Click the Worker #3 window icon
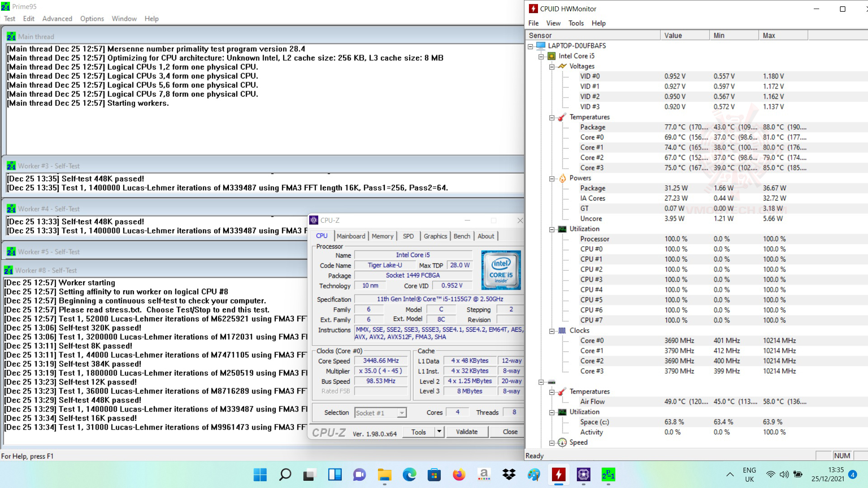The image size is (868, 488). coord(11,166)
